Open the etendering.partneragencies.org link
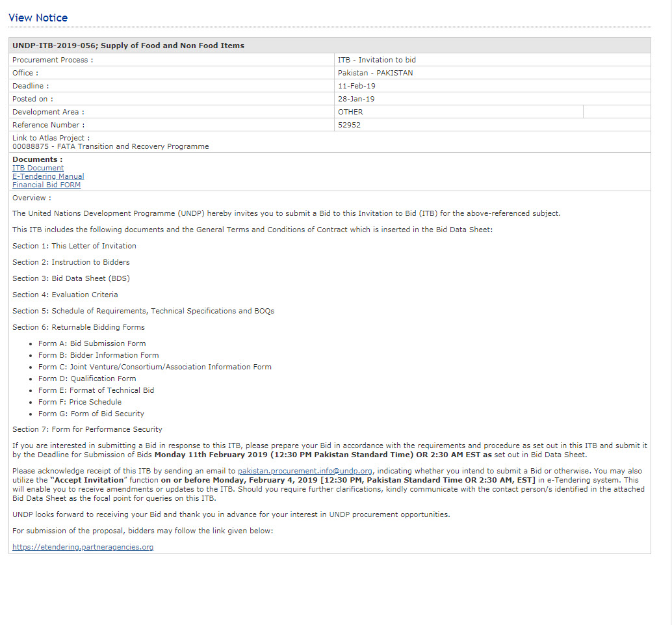This screenshot has width=672, height=625. click(83, 547)
